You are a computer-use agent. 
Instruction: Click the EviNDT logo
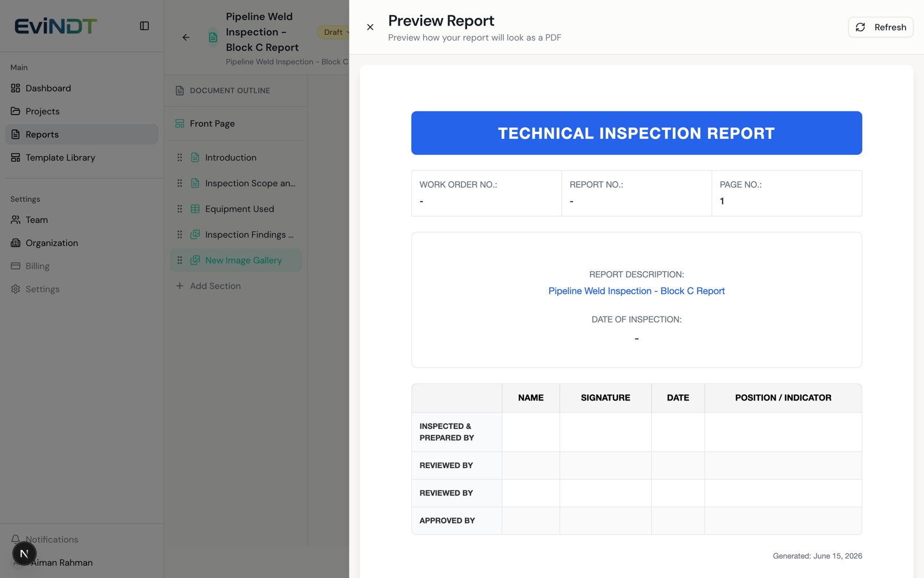[55, 26]
